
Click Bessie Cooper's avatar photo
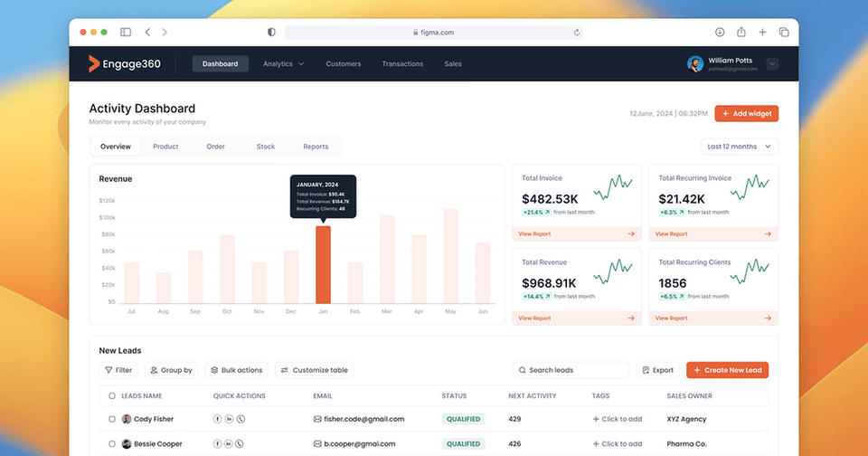point(127,444)
